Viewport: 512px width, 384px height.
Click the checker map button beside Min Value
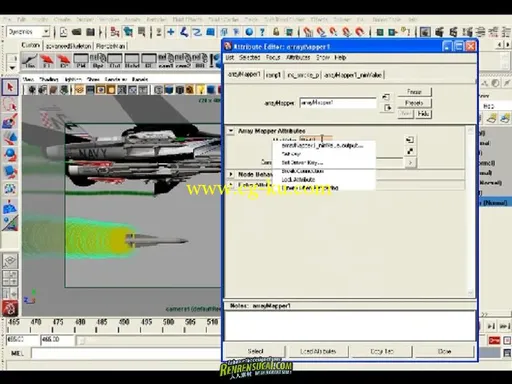(x=410, y=151)
